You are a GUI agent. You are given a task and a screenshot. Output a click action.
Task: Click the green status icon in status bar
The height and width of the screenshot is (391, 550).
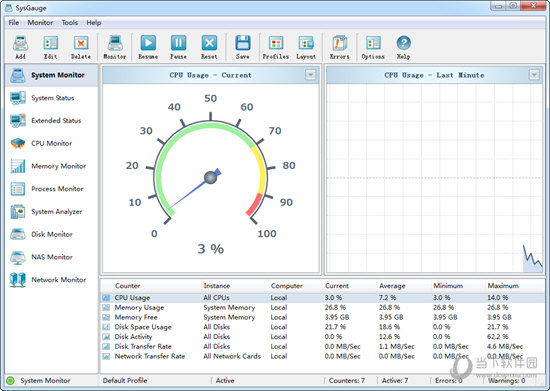click(11, 380)
